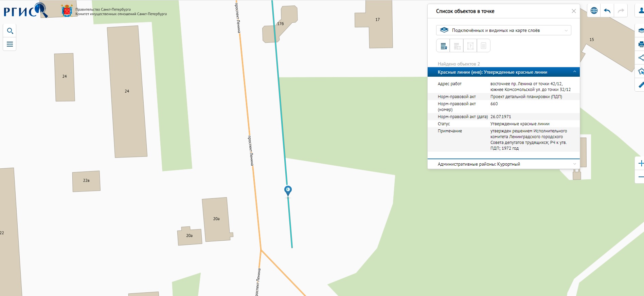Open the user account icon
644x296 pixels.
coord(641,11)
